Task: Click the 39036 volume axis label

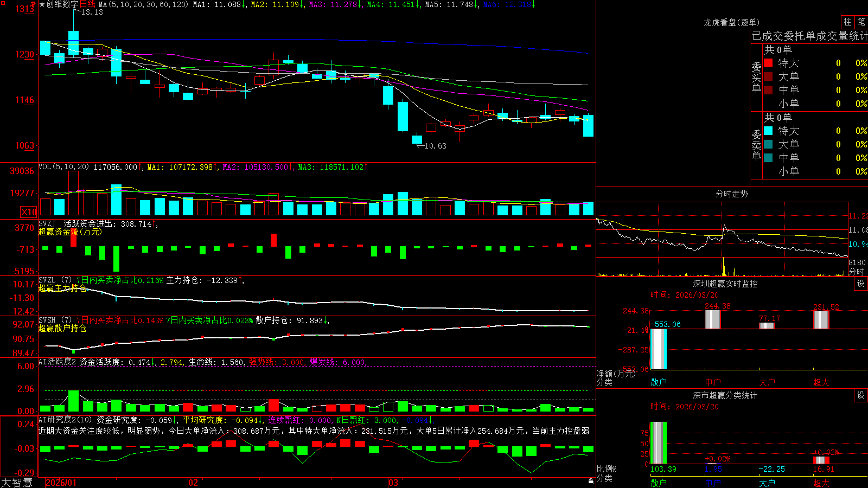Action: click(22, 171)
